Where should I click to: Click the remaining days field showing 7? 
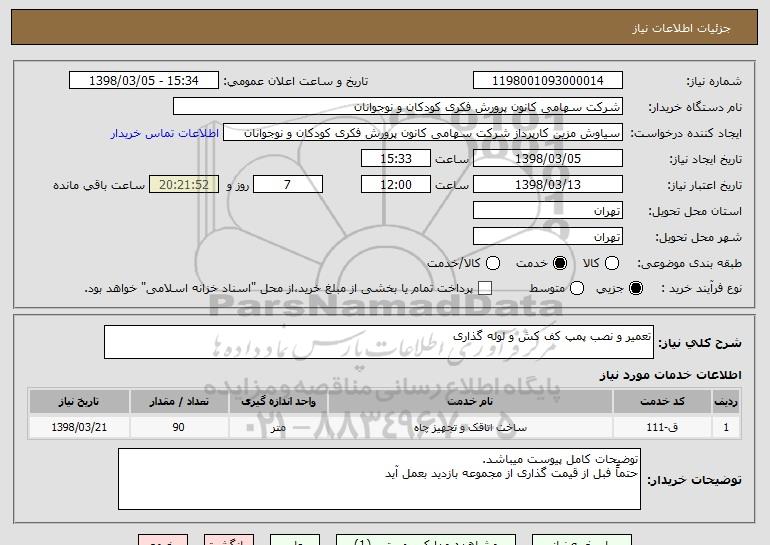[x=288, y=185]
